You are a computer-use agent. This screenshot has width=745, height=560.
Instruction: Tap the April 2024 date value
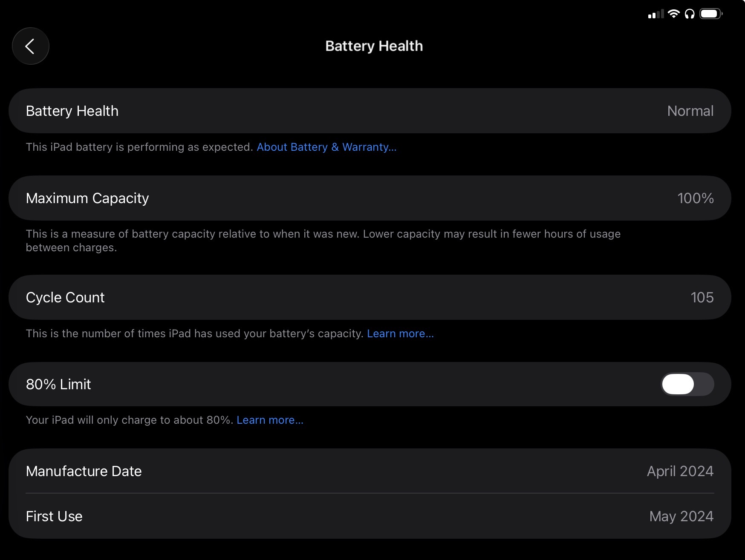tap(680, 471)
